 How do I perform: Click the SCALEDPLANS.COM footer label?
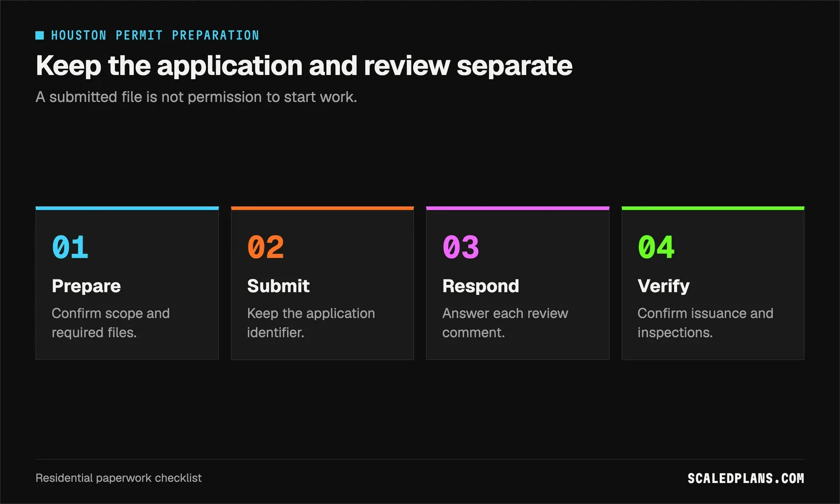tap(746, 478)
